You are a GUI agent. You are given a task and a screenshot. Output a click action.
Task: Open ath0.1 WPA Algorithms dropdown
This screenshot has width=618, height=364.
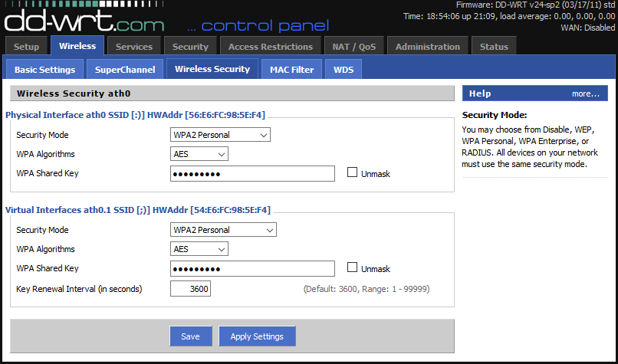click(x=199, y=249)
